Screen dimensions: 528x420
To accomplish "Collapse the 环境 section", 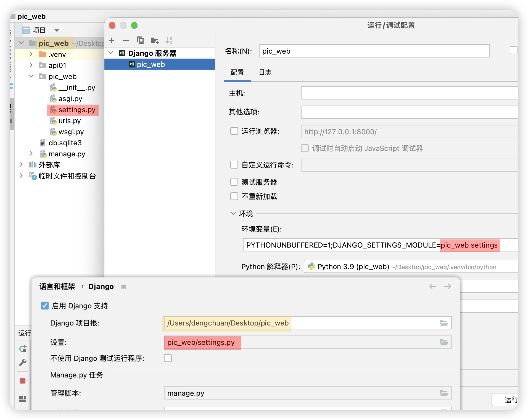I will tap(233, 214).
